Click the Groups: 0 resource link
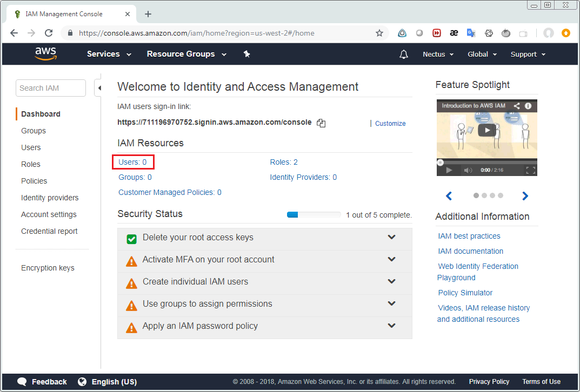Viewport: 580px width, 392px height. coord(135,177)
